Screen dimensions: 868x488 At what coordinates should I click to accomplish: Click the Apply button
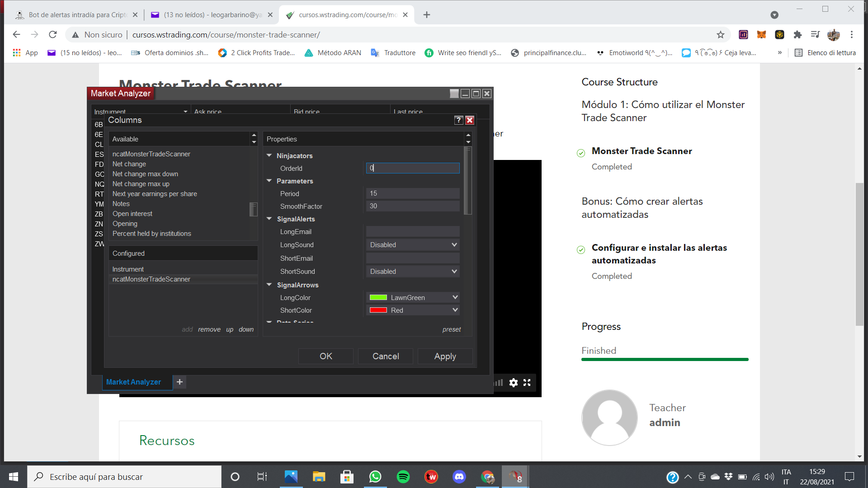[x=445, y=357]
